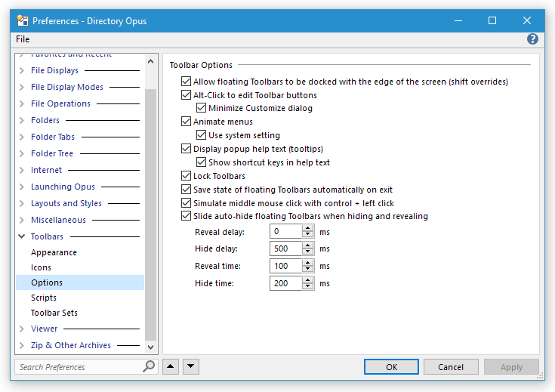Select the Icons page under Toolbars
555x392 pixels.
coord(41,267)
